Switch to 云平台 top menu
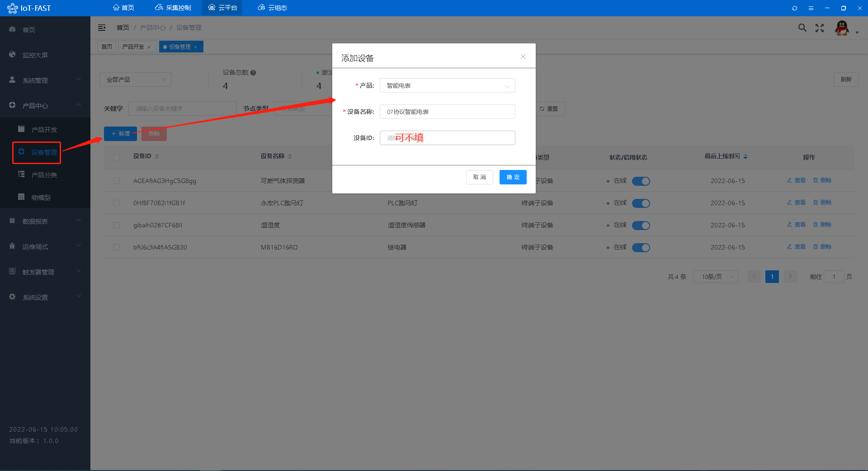 point(222,8)
